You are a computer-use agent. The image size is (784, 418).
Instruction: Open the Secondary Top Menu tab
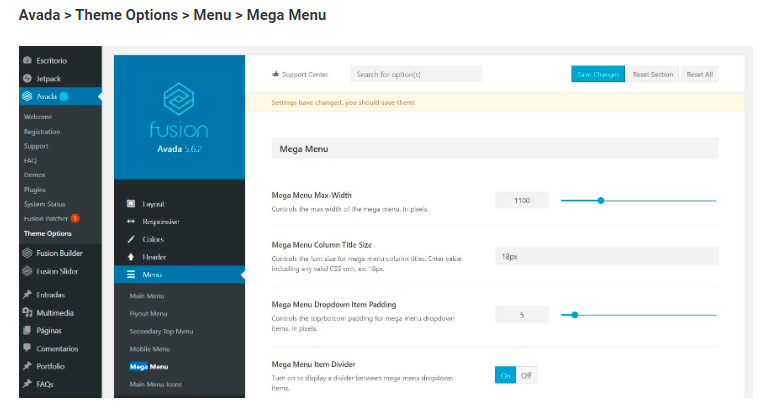tap(162, 331)
